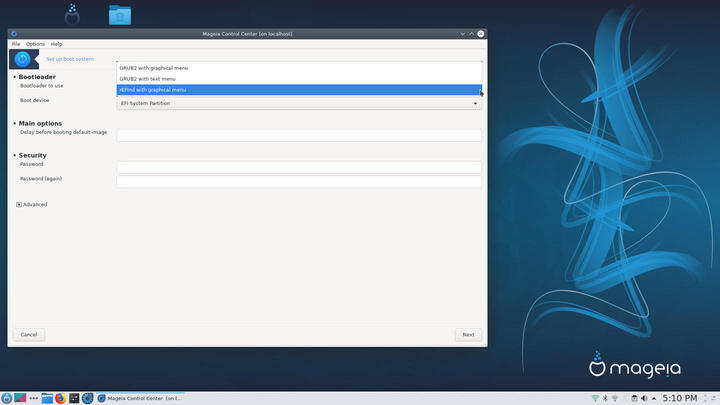
Task: Click the Delay before booting default image field
Action: point(299,135)
